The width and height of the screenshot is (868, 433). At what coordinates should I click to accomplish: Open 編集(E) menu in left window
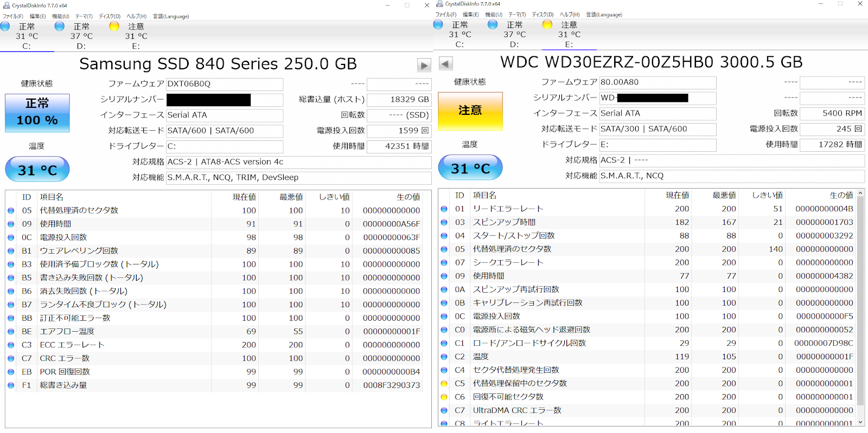[x=37, y=16]
